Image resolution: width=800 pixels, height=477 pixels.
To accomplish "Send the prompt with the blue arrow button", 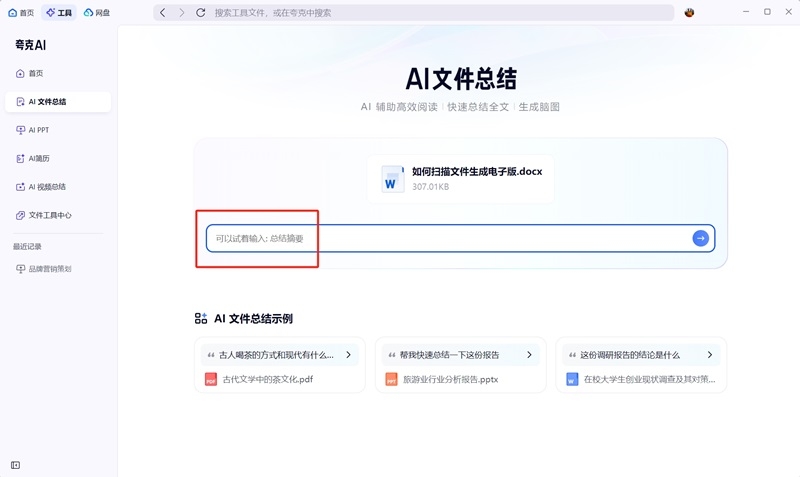I will pos(701,238).
